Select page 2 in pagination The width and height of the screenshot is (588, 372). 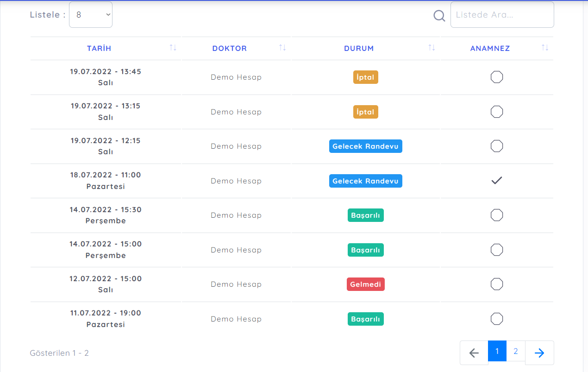point(516,351)
